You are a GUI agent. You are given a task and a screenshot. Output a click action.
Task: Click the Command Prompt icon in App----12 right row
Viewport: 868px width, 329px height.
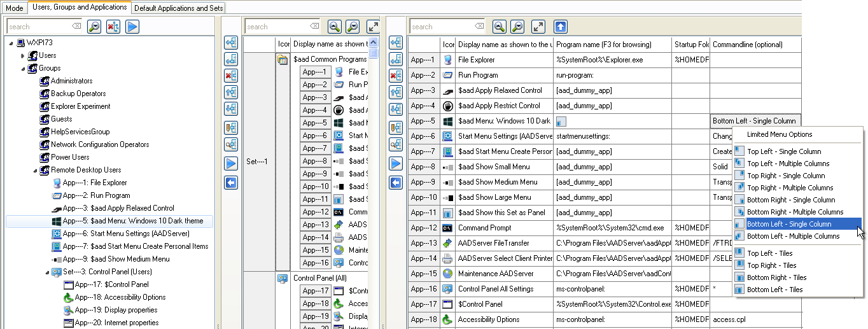(447, 228)
